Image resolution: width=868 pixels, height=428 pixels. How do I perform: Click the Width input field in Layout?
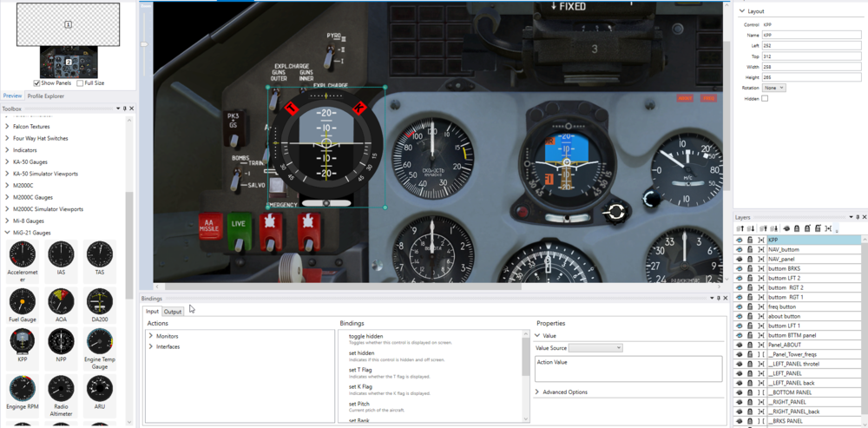coord(812,67)
